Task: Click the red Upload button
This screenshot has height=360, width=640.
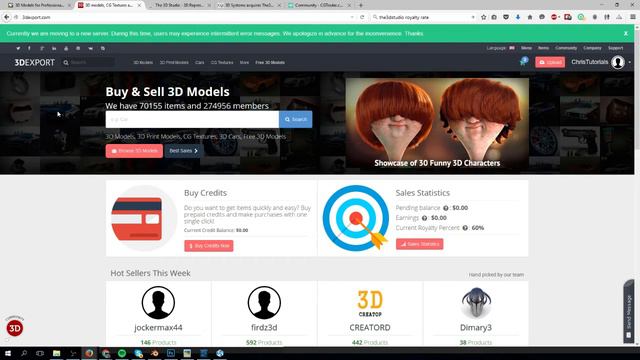Action: coord(550,62)
